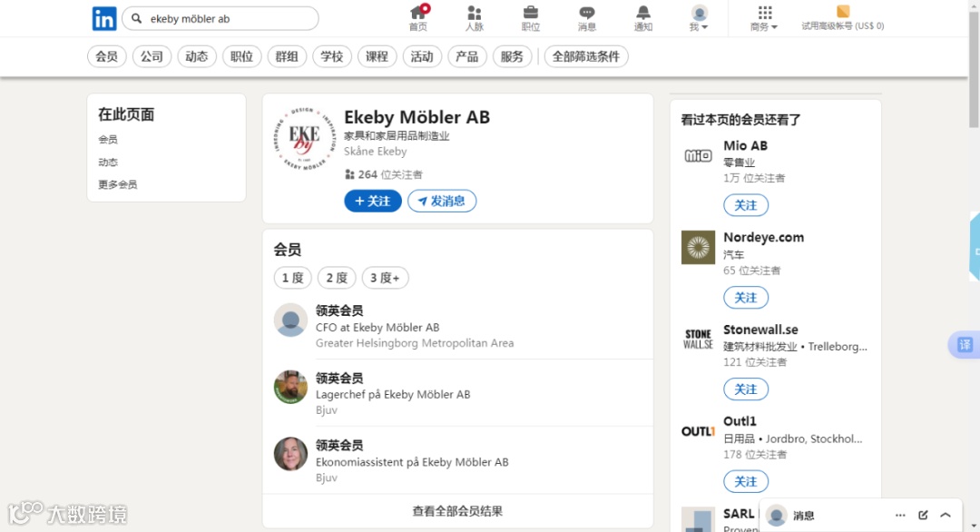Click 查看全部会员结果 to see all members
980x532 pixels.
click(457, 511)
